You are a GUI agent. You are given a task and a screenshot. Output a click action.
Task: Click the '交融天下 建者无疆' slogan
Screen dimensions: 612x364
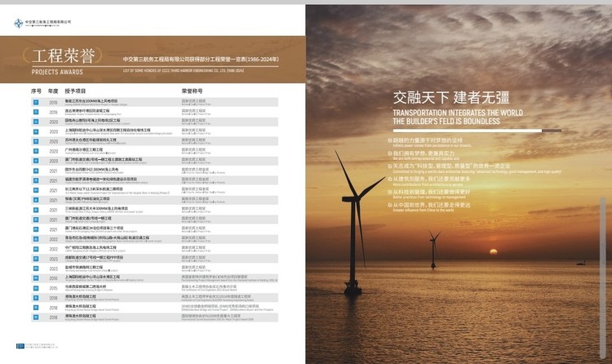451,98
